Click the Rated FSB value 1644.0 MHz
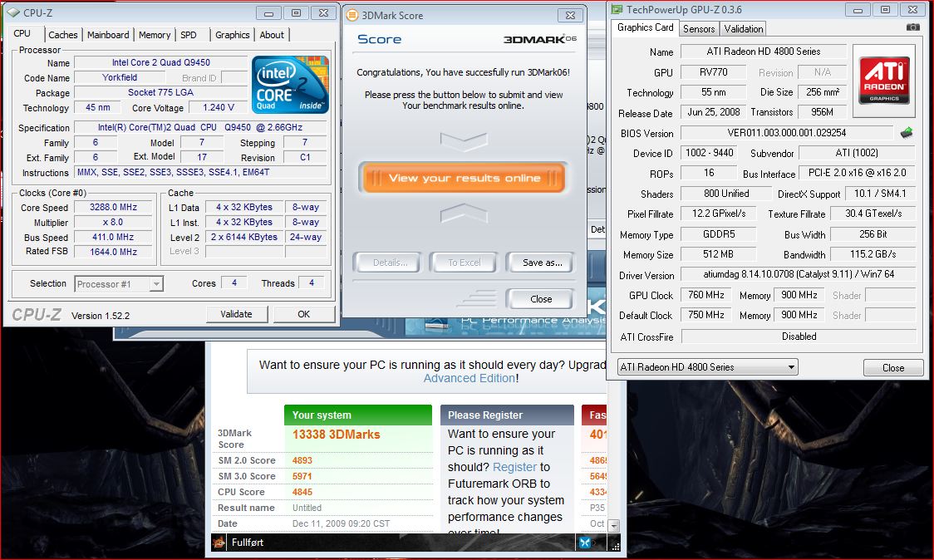Screen dimensions: 934x560 tap(113, 252)
